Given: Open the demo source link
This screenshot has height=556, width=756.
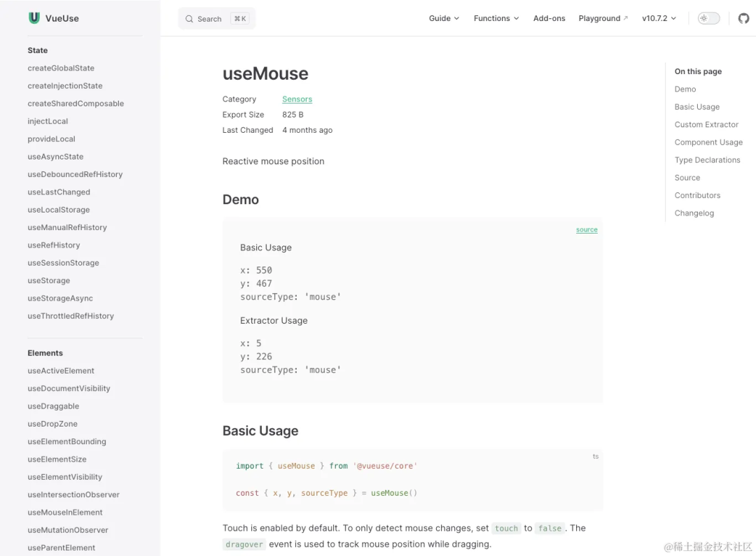Looking at the screenshot, I should pyautogui.click(x=587, y=230).
